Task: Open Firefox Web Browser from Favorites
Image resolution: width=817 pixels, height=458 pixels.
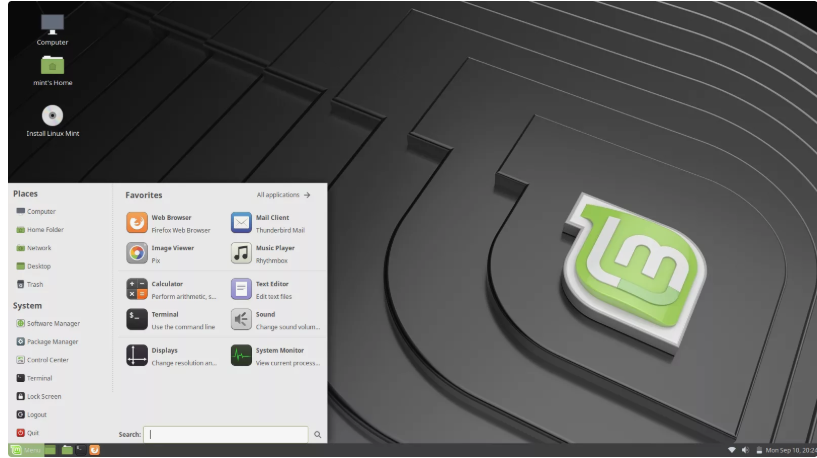Action: (x=168, y=224)
